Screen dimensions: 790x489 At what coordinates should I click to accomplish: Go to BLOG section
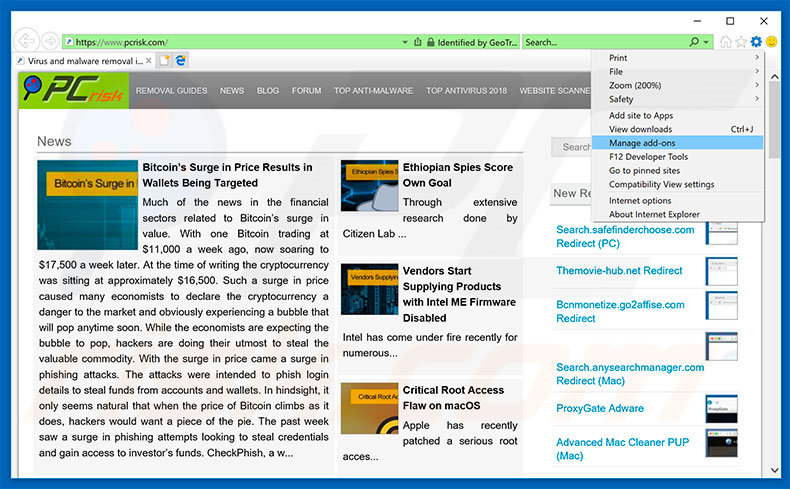click(x=268, y=91)
